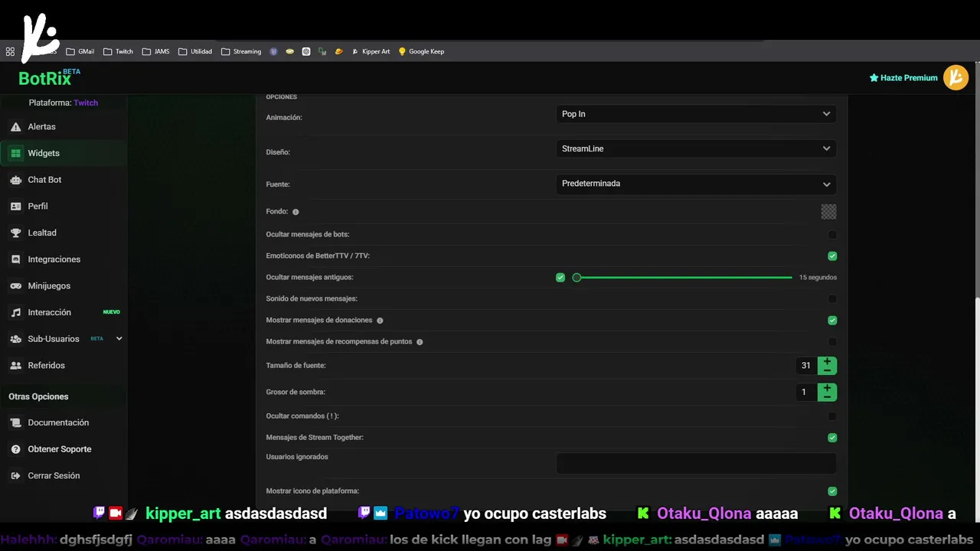Open the JAMS bookmarks folder
Image resolution: width=980 pixels, height=551 pixels.
pyautogui.click(x=155, y=52)
